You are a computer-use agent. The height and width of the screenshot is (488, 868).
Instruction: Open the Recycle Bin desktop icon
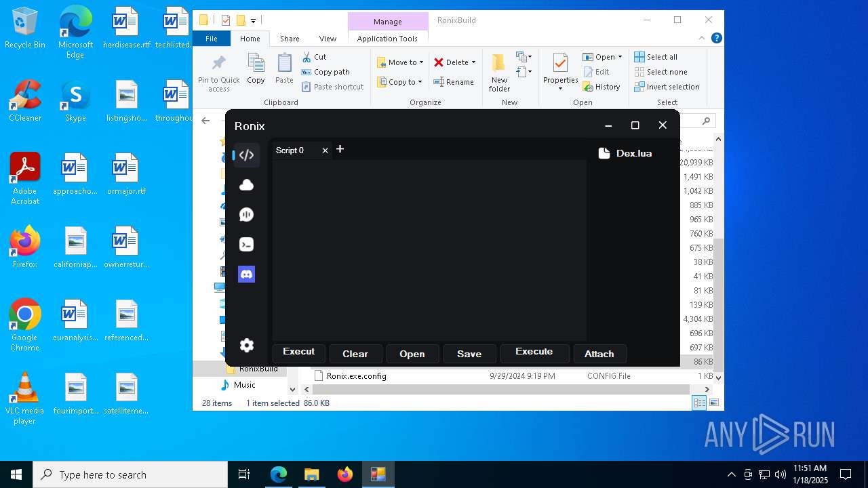tap(25, 28)
